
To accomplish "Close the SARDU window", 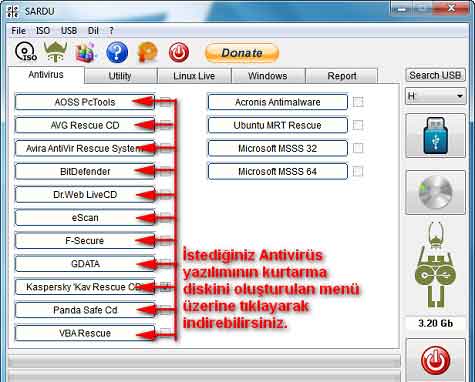I will click(451, 9).
